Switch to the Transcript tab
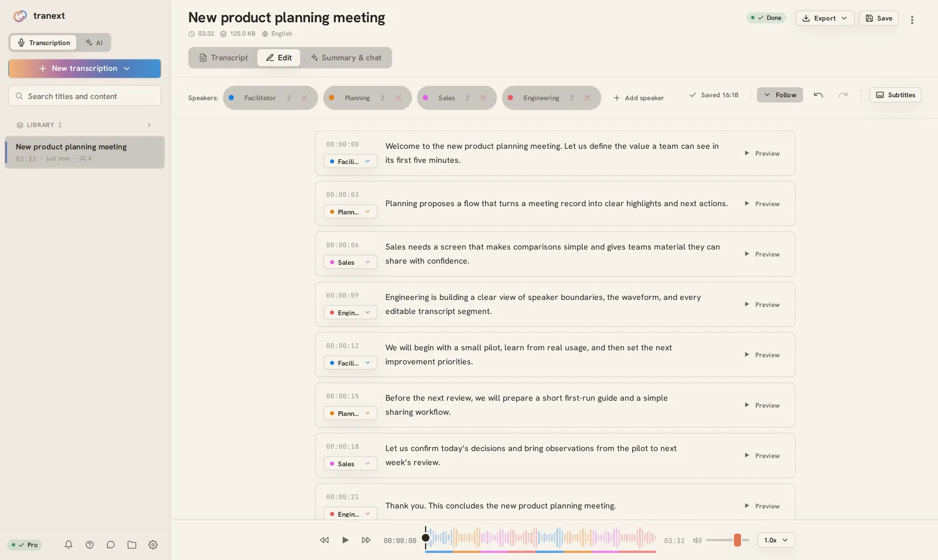Screen dimensions: 938x560 click(223, 57)
